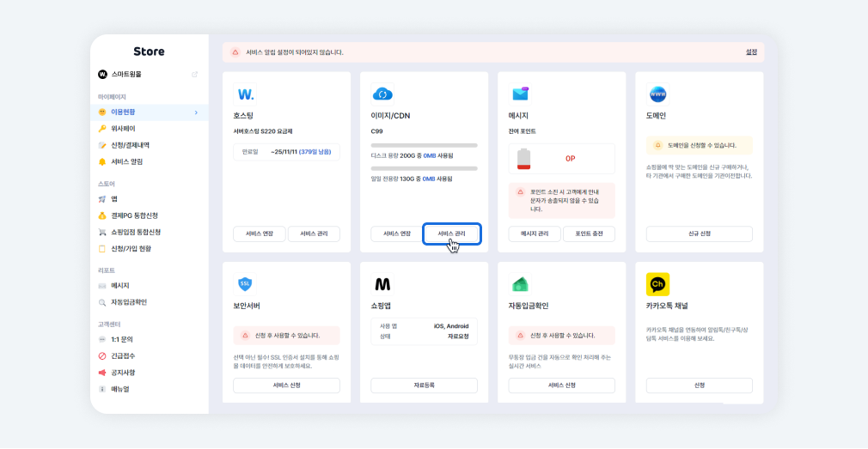Click 서비스 관리 on the 이미지/CDN card
This screenshot has height=449, width=868.
click(x=452, y=234)
